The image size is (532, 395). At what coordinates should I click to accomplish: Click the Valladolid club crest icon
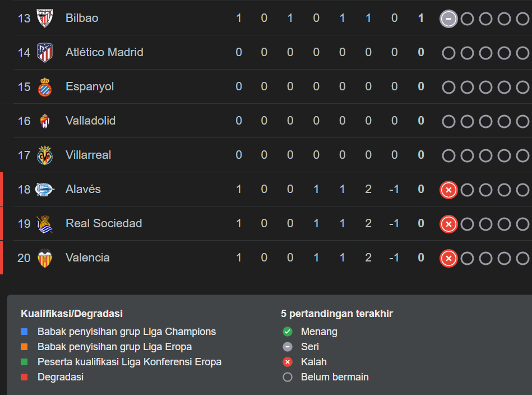pos(45,121)
